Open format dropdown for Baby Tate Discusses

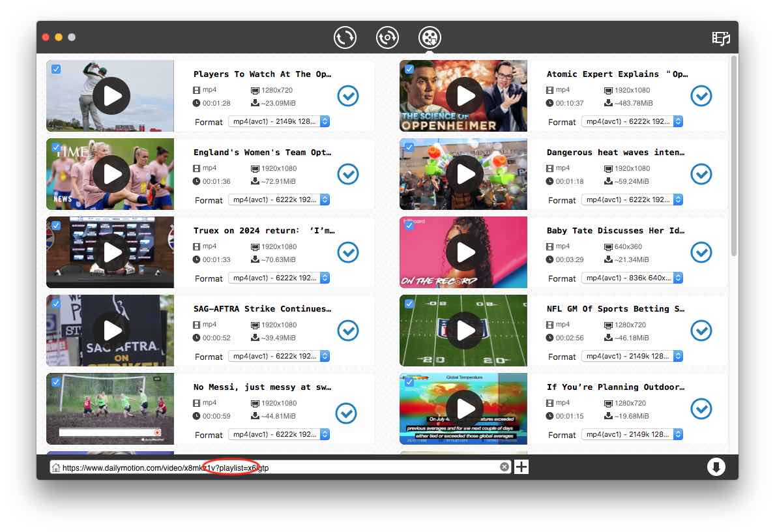(632, 278)
